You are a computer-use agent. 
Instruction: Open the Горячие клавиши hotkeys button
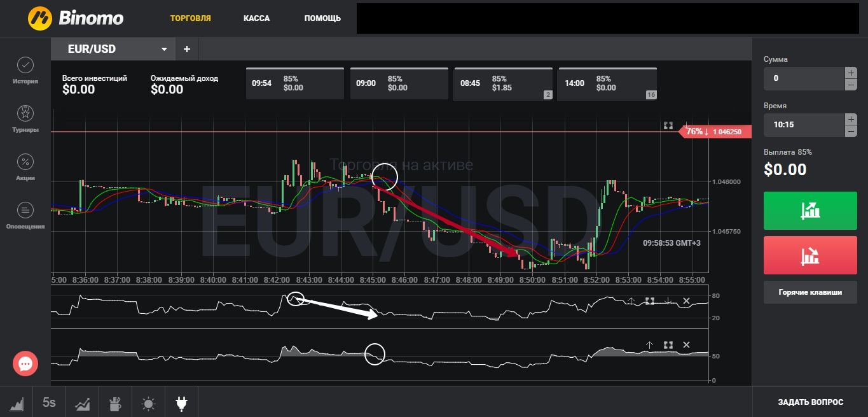(810, 292)
